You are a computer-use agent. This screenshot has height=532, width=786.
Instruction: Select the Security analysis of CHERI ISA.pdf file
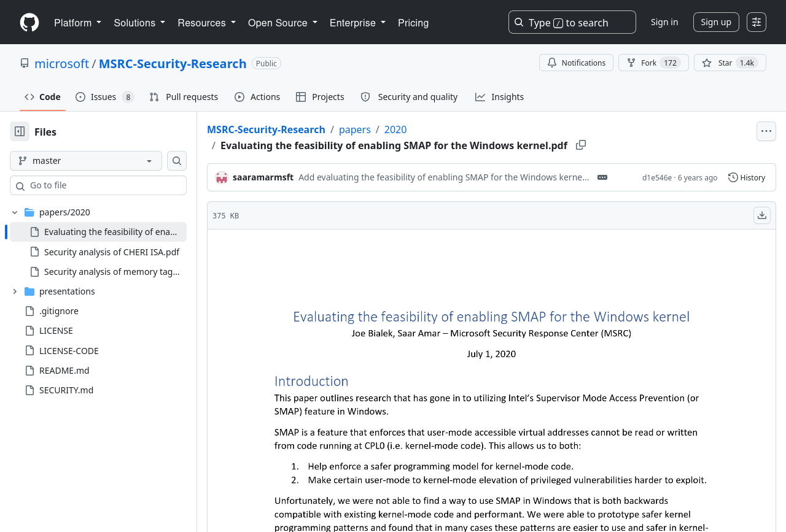(x=98, y=252)
